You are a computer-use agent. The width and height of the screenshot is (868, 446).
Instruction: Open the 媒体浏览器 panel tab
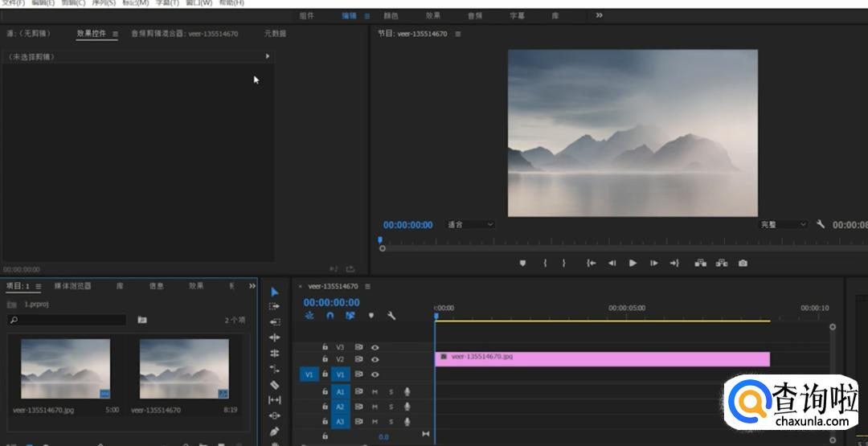(72, 285)
